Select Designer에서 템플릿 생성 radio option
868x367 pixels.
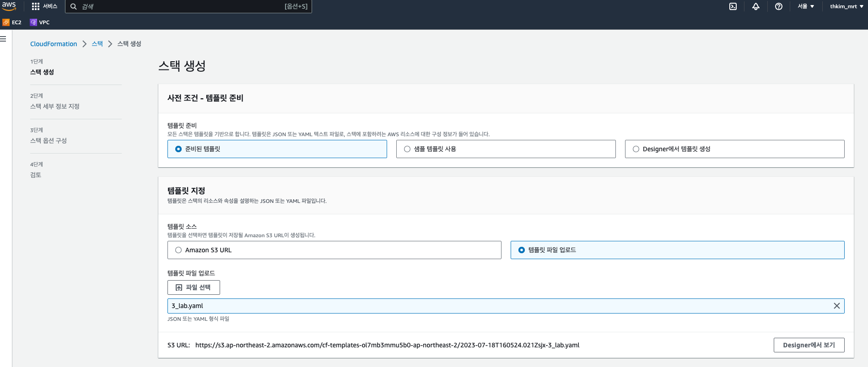(735, 149)
